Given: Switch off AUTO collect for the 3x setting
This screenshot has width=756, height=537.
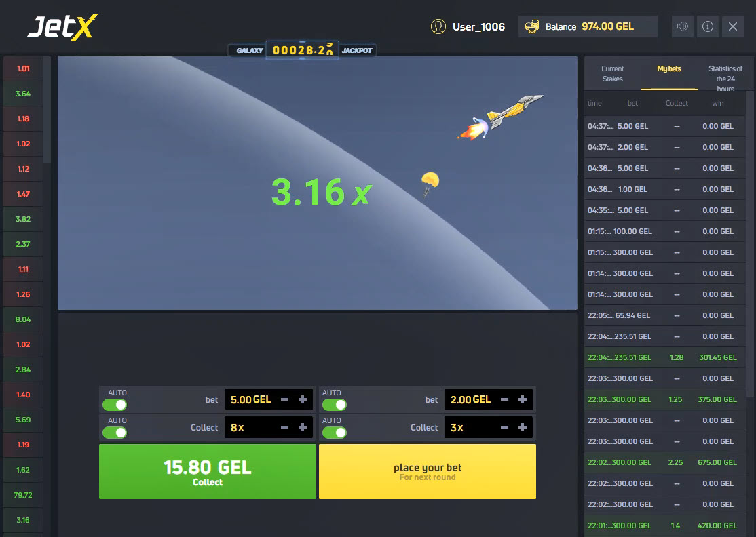Looking at the screenshot, I should tap(334, 433).
